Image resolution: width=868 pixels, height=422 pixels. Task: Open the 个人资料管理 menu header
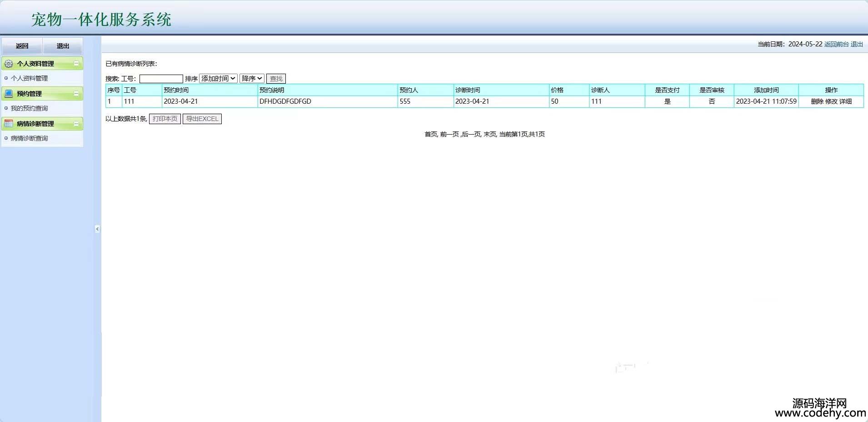click(42, 64)
